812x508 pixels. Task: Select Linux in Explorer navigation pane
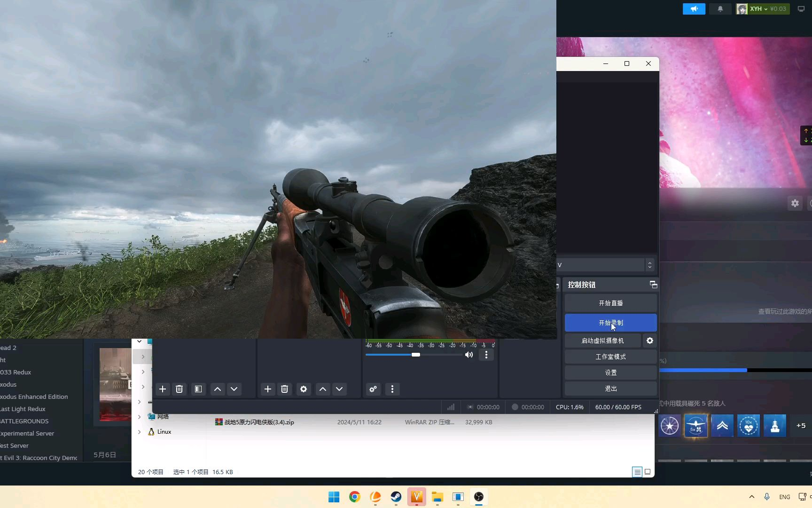pyautogui.click(x=164, y=432)
